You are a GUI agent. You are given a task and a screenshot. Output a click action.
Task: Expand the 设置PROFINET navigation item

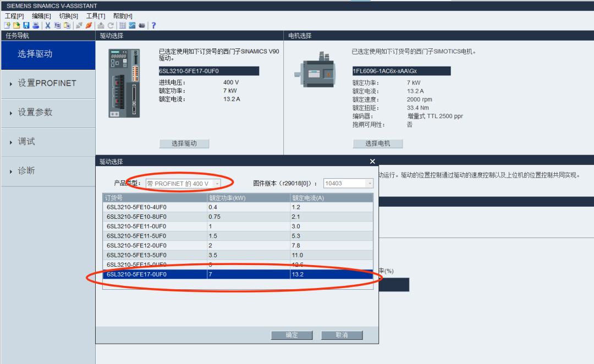click(48, 84)
